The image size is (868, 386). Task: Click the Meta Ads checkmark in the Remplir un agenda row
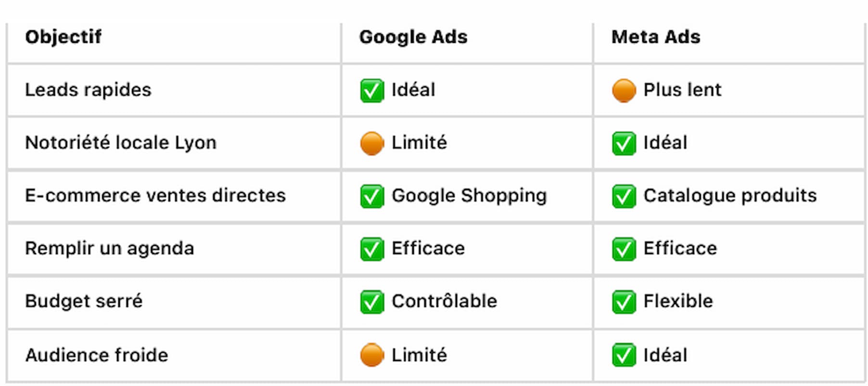pos(624,249)
